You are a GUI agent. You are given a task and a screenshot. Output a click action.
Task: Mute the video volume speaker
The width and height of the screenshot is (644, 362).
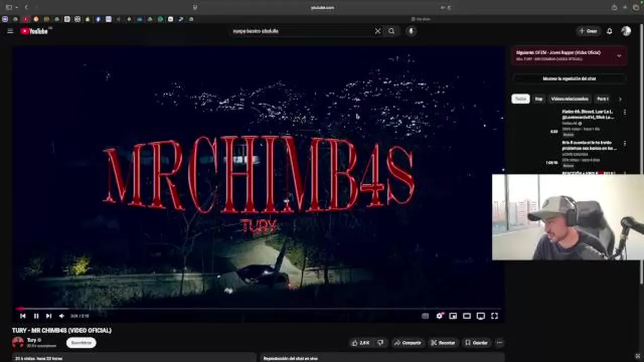click(61, 316)
